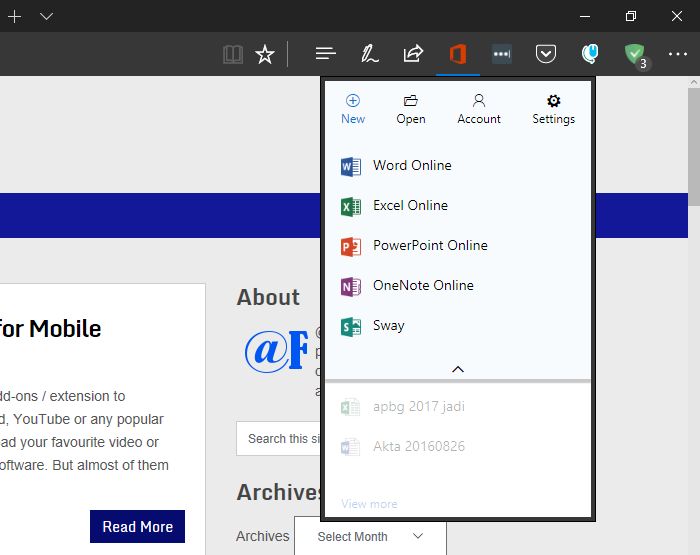This screenshot has width=700, height=555.
Task: Expand the Select Month archives dropdown
Action: click(370, 536)
